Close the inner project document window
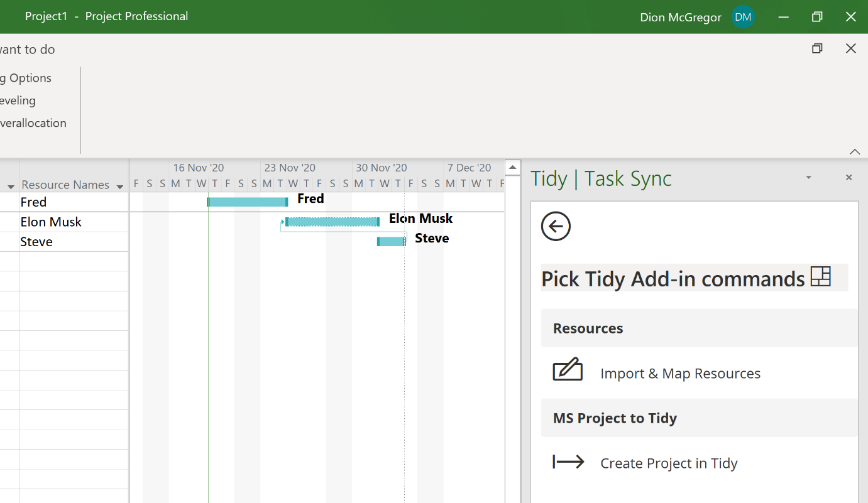 click(x=850, y=48)
